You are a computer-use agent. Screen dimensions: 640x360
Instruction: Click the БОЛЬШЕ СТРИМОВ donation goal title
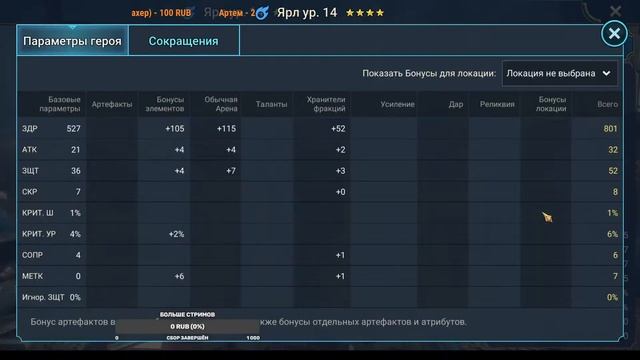click(x=187, y=314)
